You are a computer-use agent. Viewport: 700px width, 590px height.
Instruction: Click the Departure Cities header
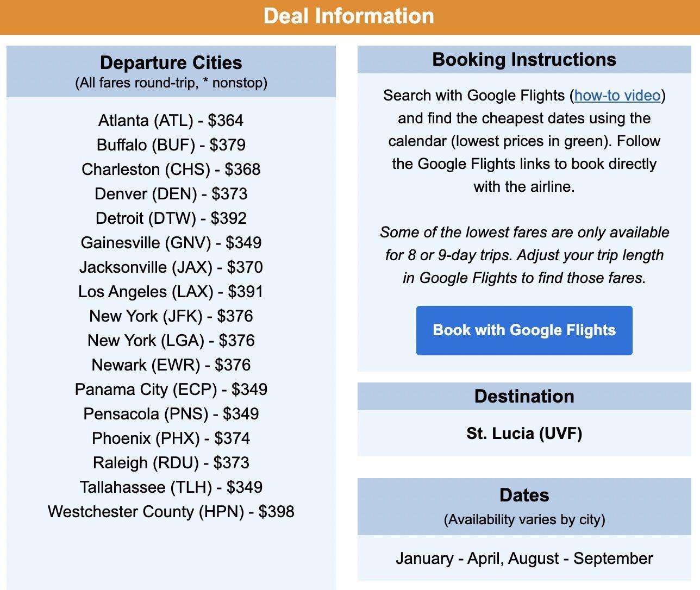click(x=171, y=62)
